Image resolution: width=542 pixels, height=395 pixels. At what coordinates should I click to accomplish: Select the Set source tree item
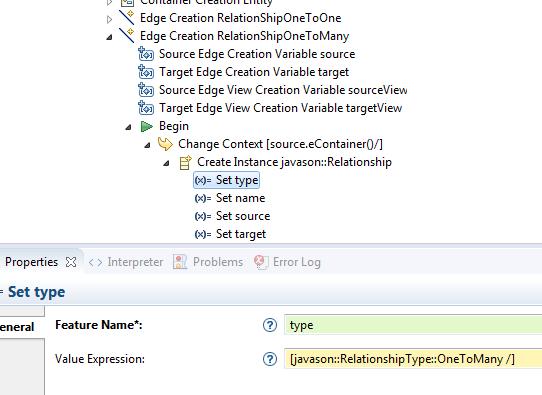(x=232, y=216)
